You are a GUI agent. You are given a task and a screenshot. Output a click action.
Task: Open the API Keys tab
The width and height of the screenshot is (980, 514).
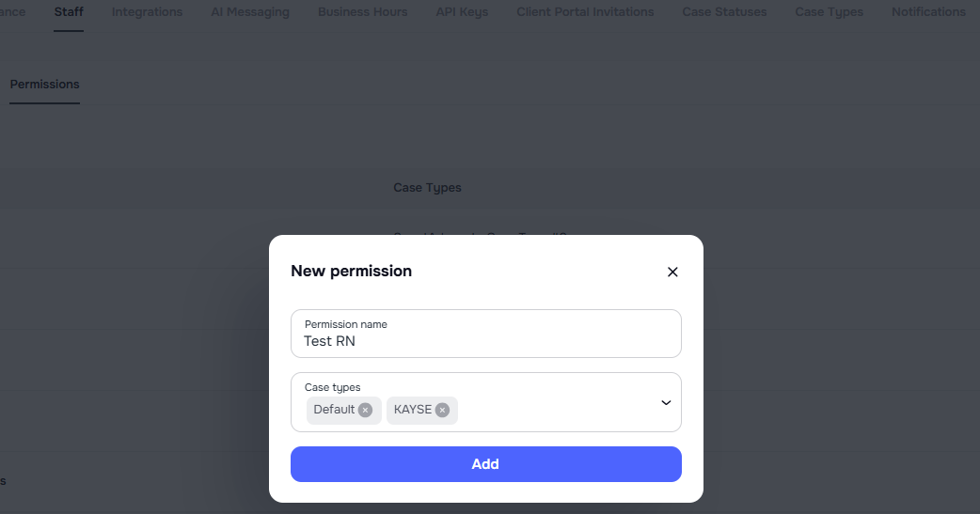pos(462,12)
